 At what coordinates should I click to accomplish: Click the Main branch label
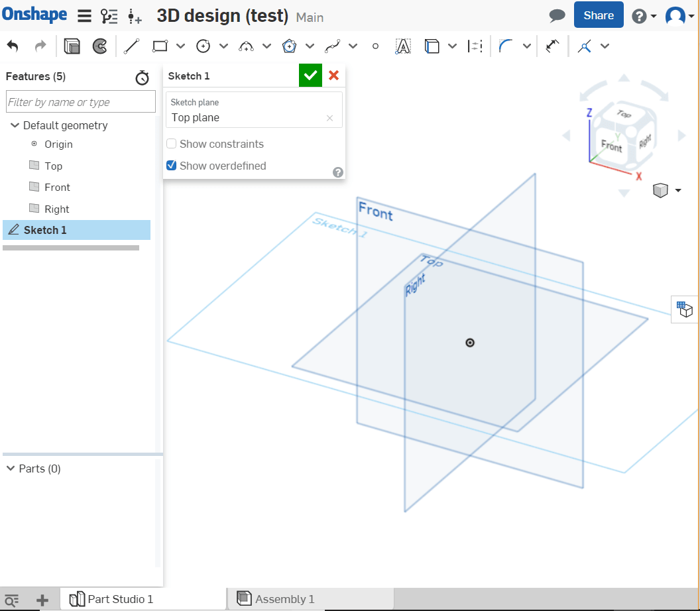tap(310, 17)
